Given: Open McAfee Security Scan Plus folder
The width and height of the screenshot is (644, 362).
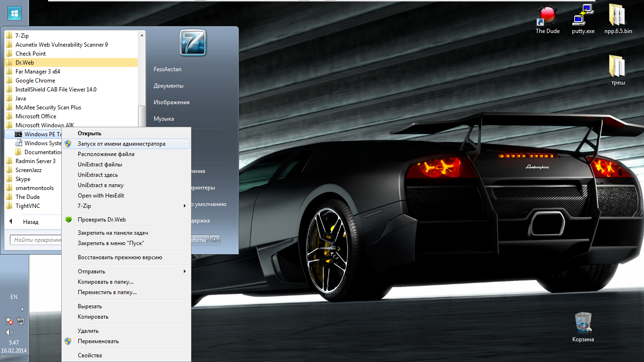Looking at the screenshot, I should coord(71,107).
